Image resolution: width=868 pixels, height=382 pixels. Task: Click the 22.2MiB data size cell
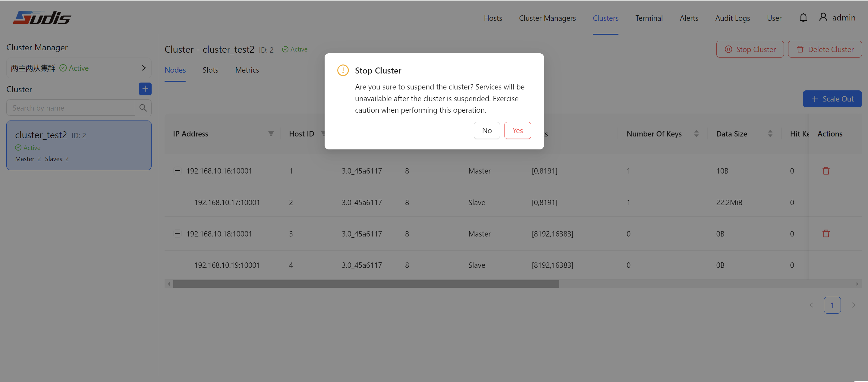coord(729,202)
